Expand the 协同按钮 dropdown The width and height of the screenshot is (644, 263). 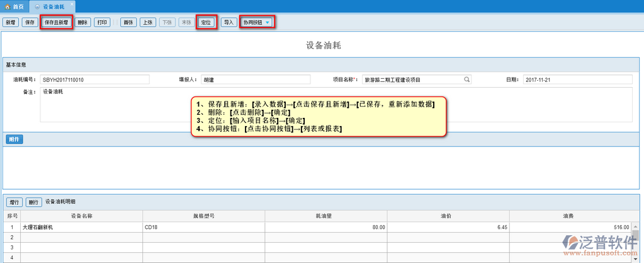[257, 22]
